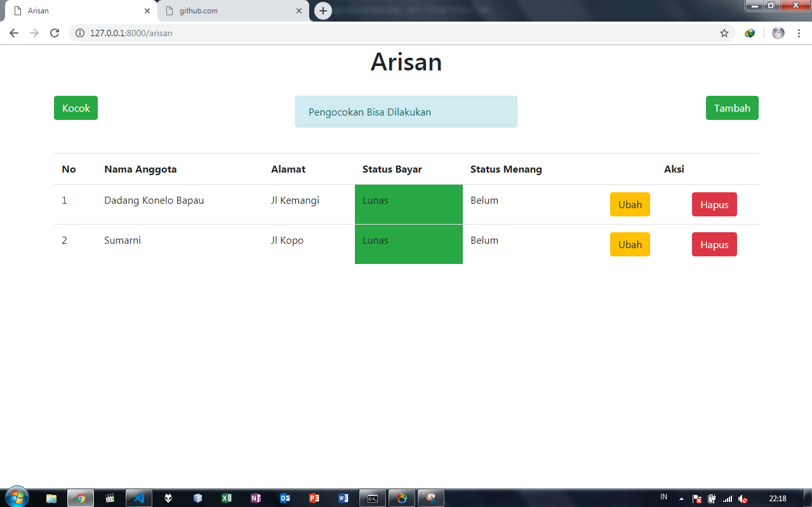
Task: Click Ubah for Sumarni
Action: coord(629,244)
